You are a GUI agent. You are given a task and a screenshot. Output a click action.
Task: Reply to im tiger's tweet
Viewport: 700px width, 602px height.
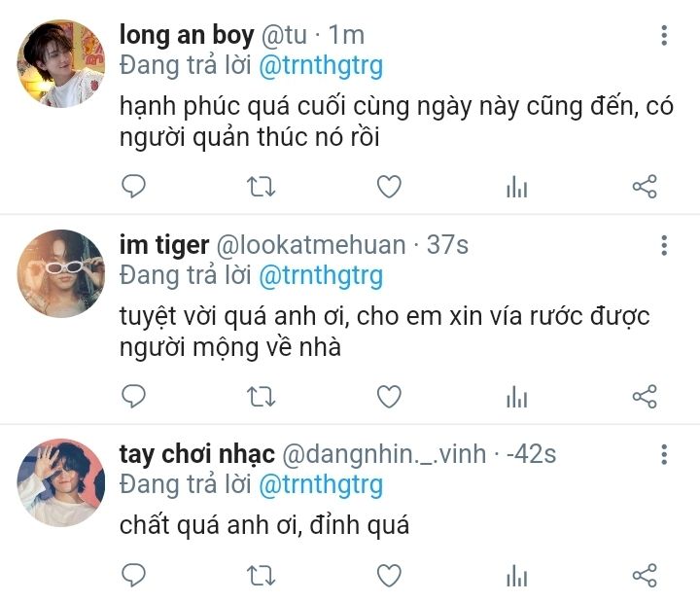tap(133, 396)
